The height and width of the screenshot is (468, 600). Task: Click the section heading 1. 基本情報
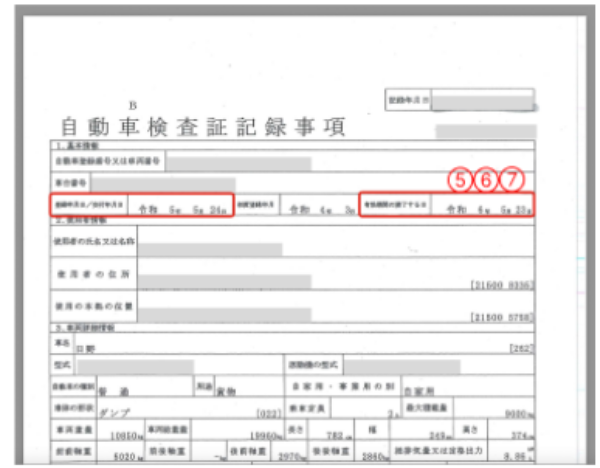78,145
